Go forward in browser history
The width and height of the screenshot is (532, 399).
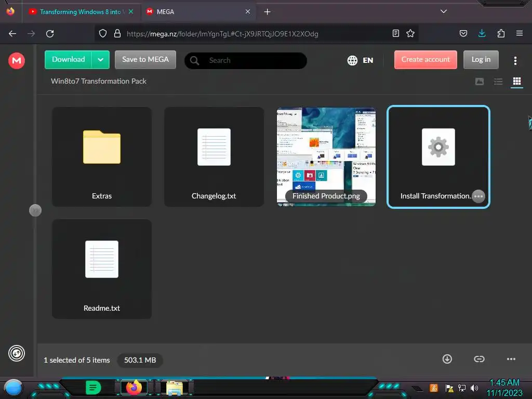click(x=31, y=34)
